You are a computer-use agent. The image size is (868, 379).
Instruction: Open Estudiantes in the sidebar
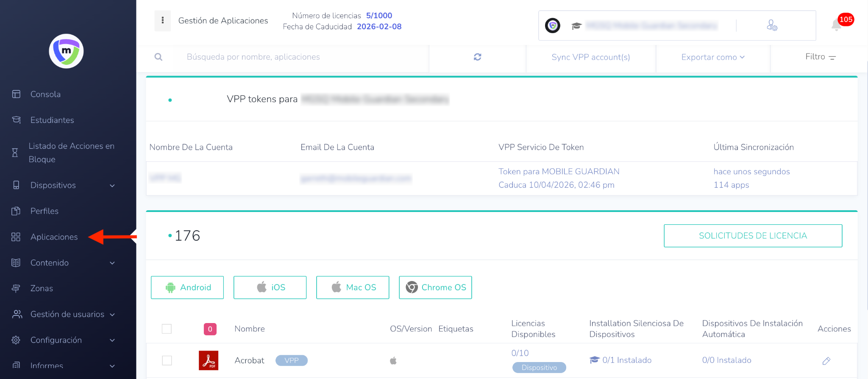[x=52, y=120]
